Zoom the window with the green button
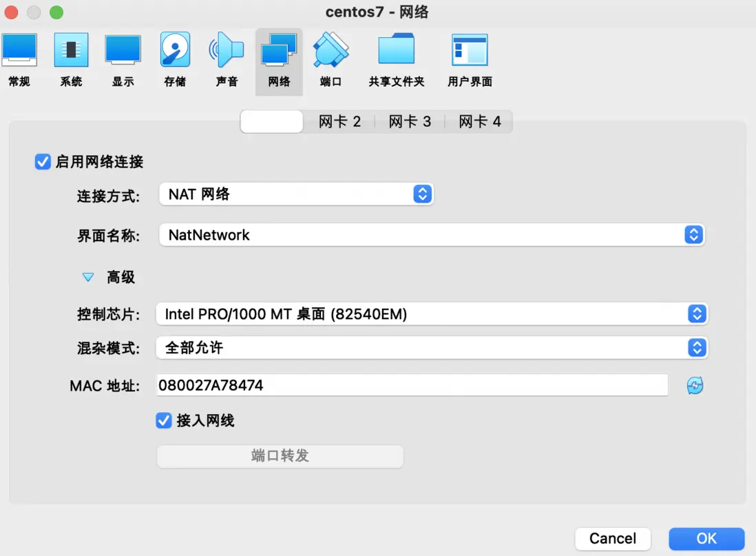The image size is (756, 556). click(56, 12)
